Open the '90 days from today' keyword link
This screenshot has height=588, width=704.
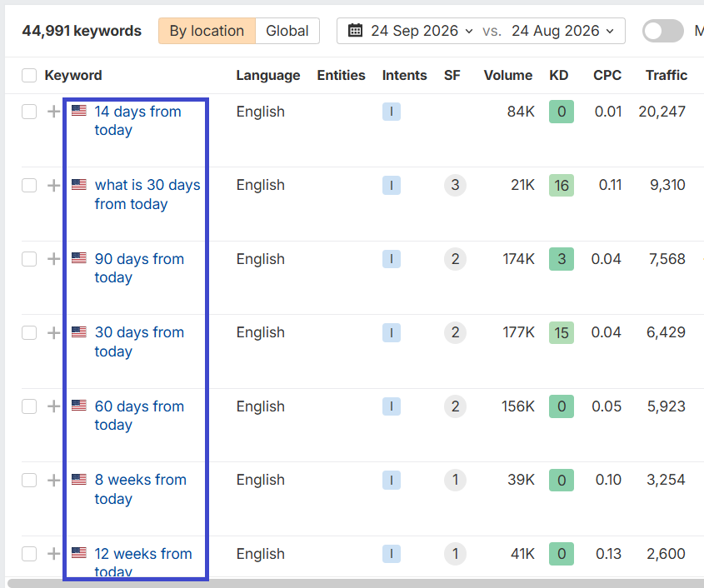(139, 268)
